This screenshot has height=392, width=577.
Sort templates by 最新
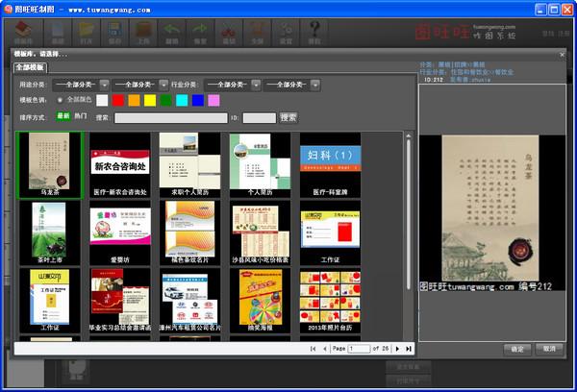point(63,116)
